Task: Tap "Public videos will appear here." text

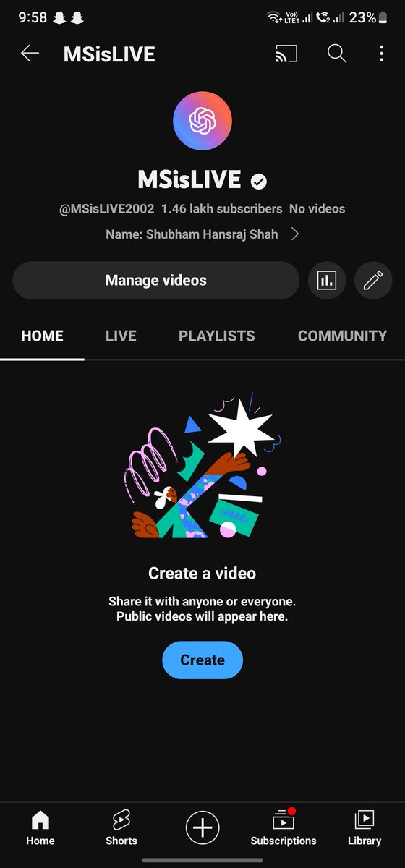Action: [x=202, y=617]
